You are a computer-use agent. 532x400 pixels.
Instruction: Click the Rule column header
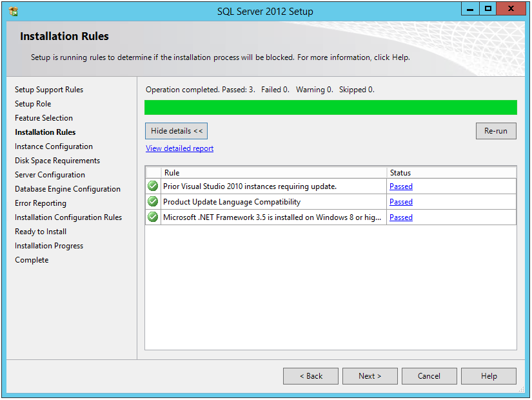click(x=274, y=173)
